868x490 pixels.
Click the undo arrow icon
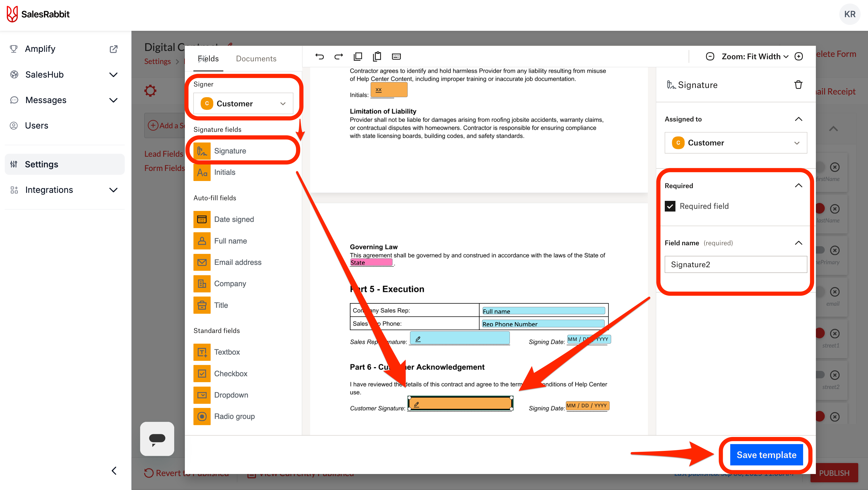coord(319,56)
